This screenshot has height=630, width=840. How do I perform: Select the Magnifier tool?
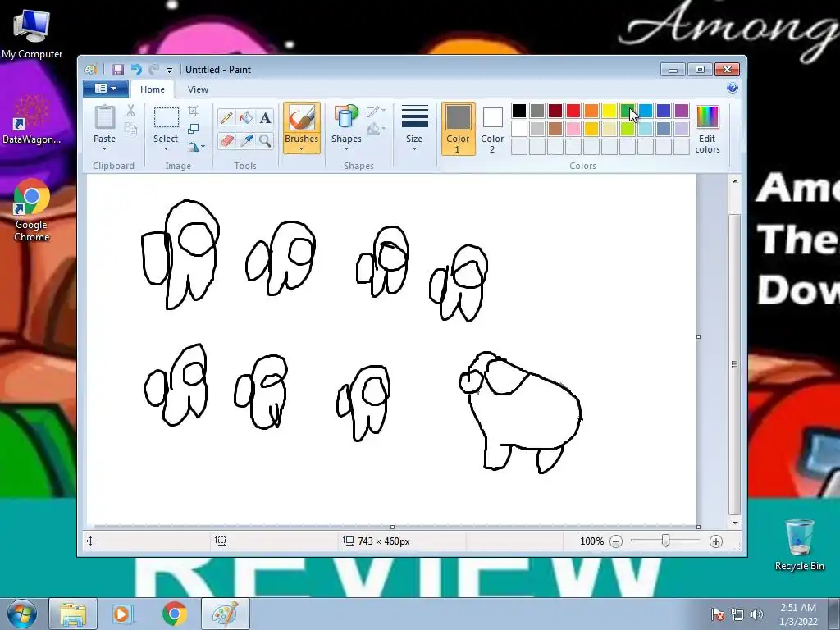coord(265,141)
